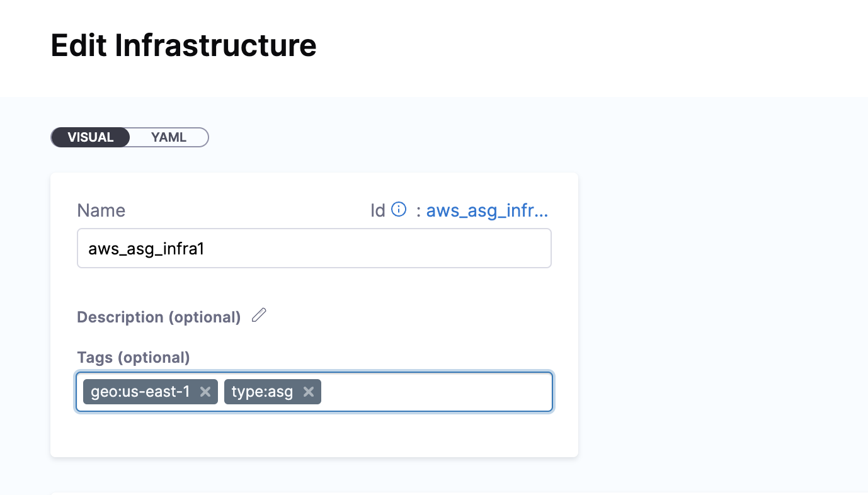Focus the Name input field

click(314, 249)
